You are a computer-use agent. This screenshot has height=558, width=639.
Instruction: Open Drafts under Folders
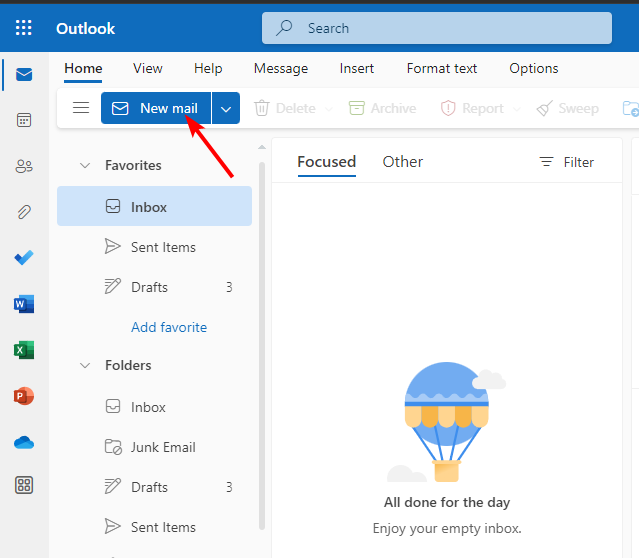(154, 487)
